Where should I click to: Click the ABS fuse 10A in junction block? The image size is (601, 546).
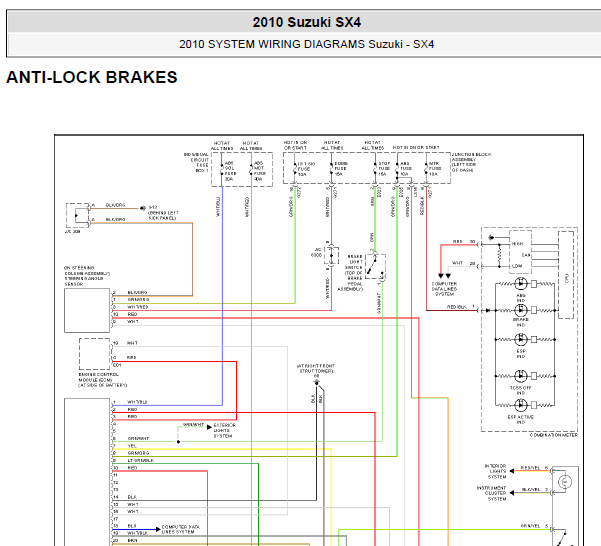pos(397,169)
